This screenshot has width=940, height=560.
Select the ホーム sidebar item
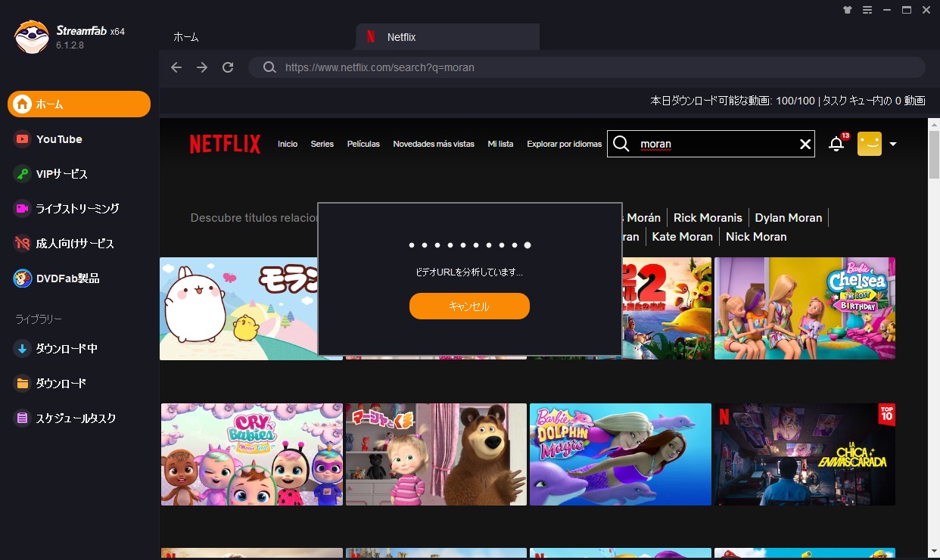79,104
